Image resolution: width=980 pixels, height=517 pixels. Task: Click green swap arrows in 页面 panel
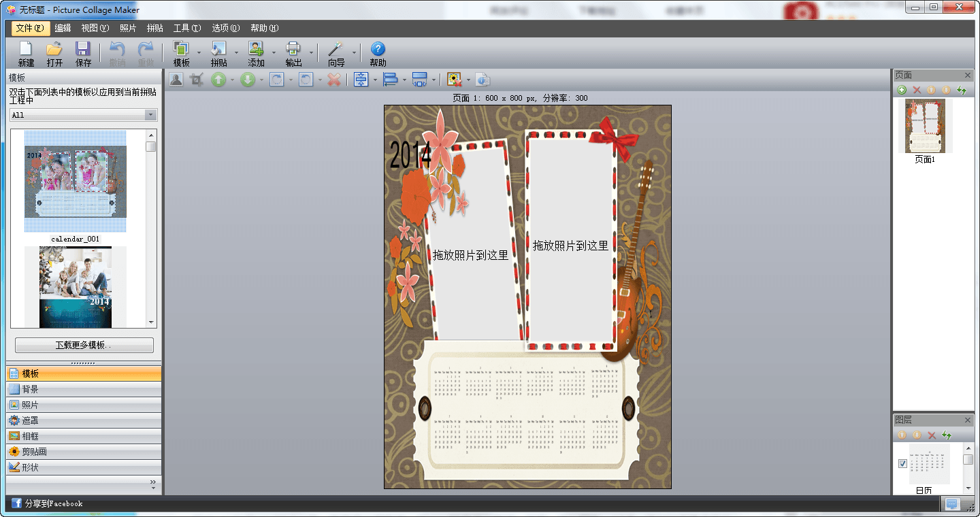click(962, 90)
